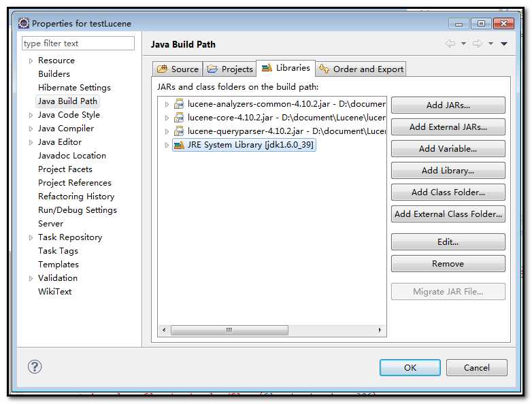
Task: Select Templates page
Action: (59, 265)
